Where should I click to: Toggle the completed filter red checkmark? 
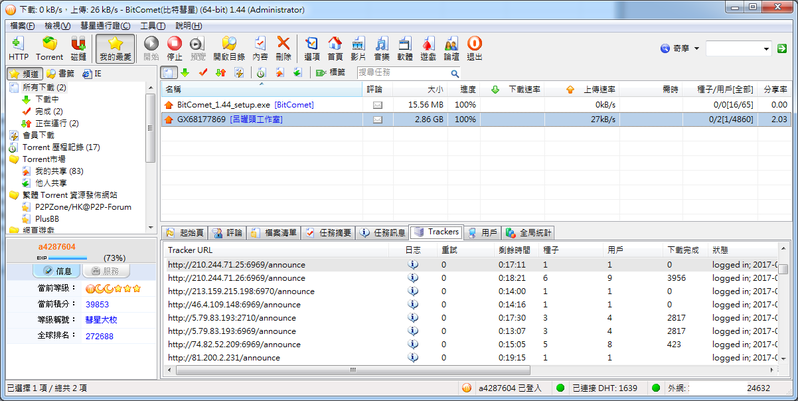(x=203, y=73)
